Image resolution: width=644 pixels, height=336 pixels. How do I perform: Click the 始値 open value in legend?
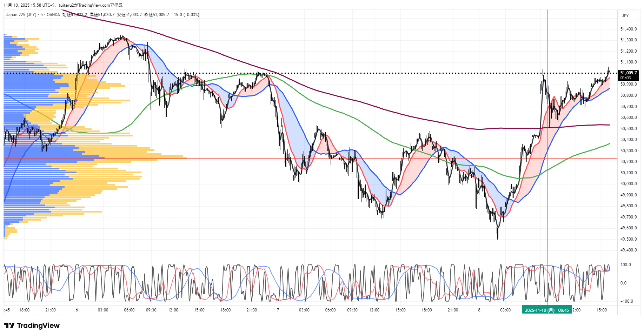tap(74, 15)
